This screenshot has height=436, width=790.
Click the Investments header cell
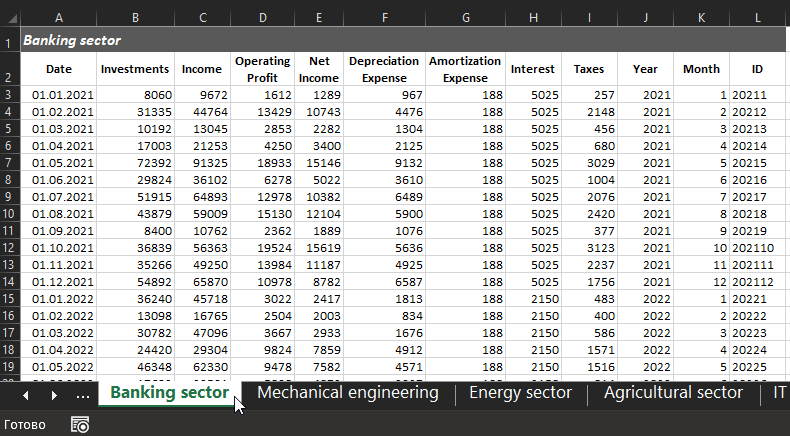(135, 70)
